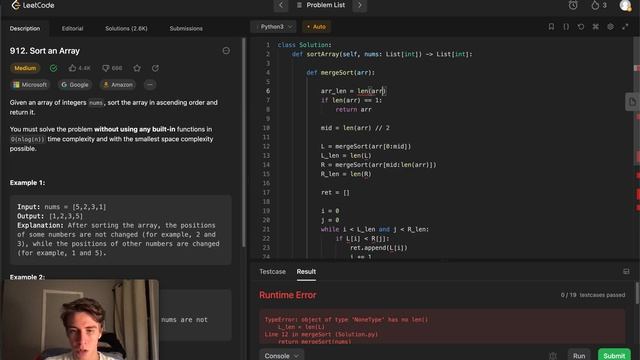Click the result panel scrollbar
640x360 pixels.
638,293
